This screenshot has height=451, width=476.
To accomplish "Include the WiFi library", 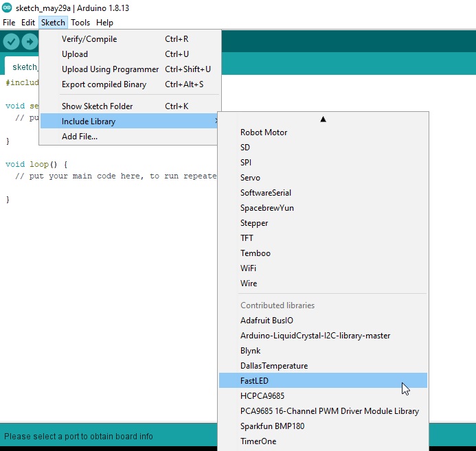I will pyautogui.click(x=323, y=268).
